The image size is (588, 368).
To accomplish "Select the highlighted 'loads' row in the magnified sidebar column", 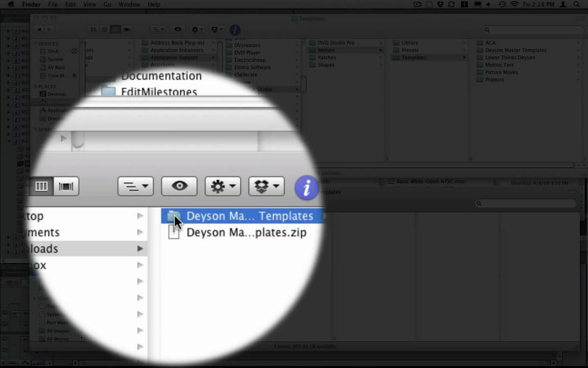I will (x=88, y=248).
